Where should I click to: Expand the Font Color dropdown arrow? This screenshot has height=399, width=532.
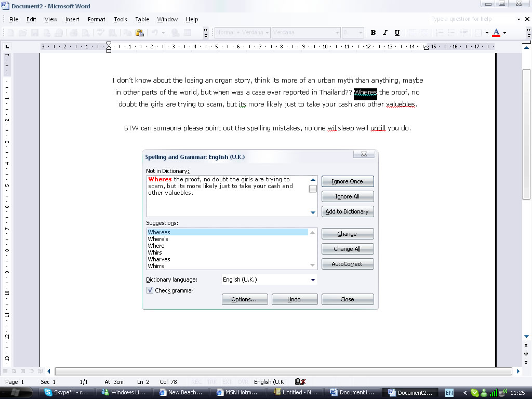[504, 33]
